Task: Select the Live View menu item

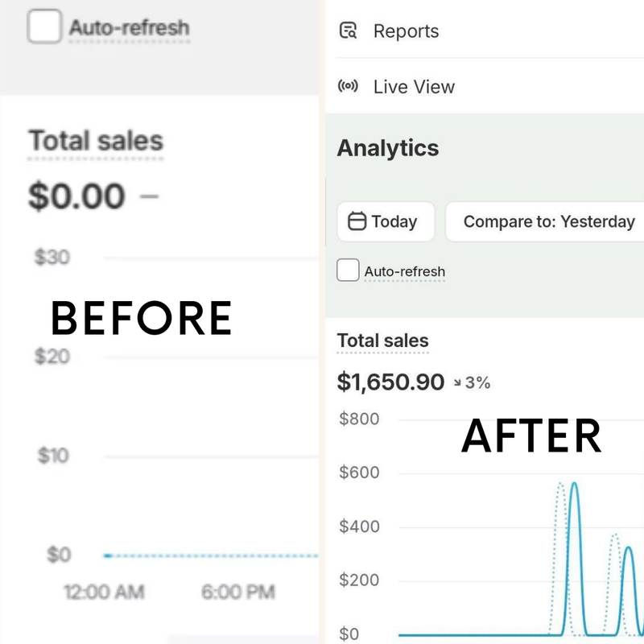Action: pos(414,87)
